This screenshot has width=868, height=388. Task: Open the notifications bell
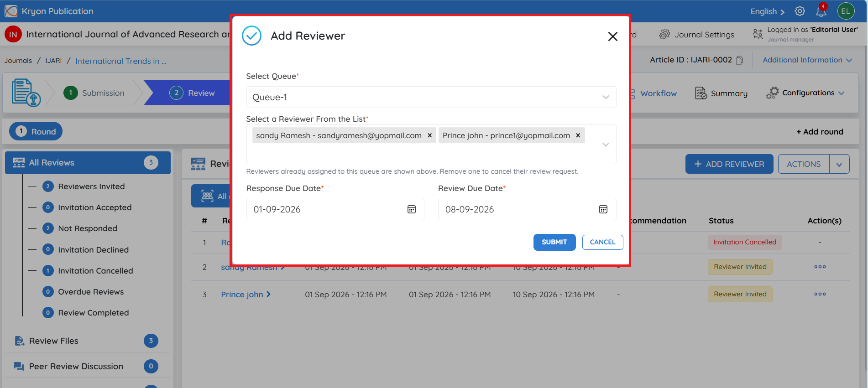pos(821,11)
